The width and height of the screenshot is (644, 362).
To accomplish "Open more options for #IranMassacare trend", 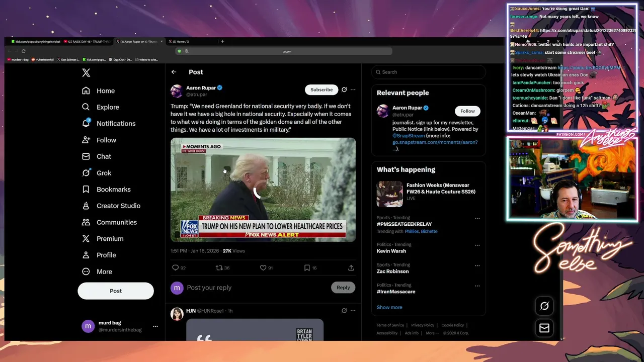I will 477,286.
